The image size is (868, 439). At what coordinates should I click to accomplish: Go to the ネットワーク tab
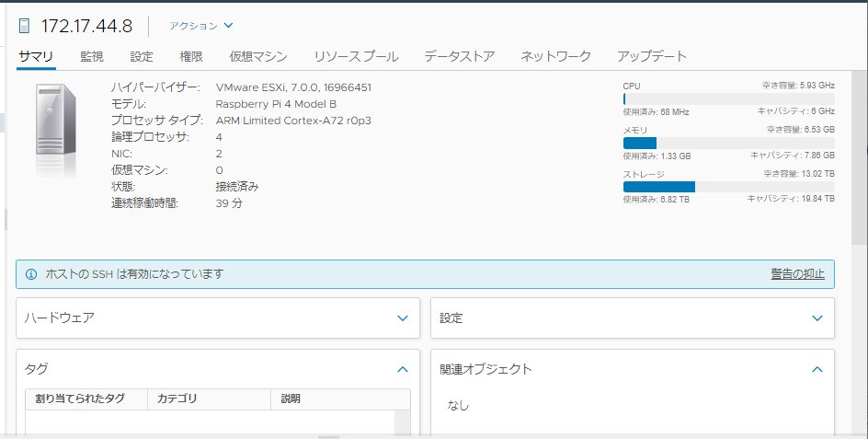tap(555, 56)
